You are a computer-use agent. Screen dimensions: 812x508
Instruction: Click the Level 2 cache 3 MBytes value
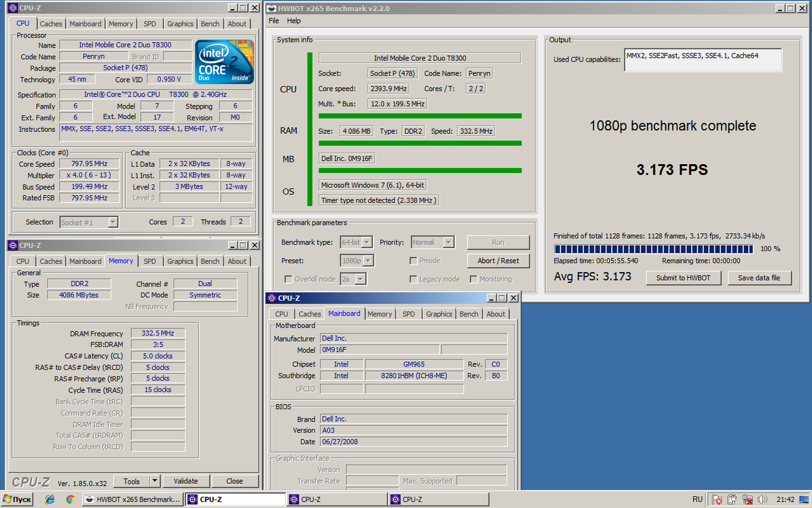click(189, 186)
